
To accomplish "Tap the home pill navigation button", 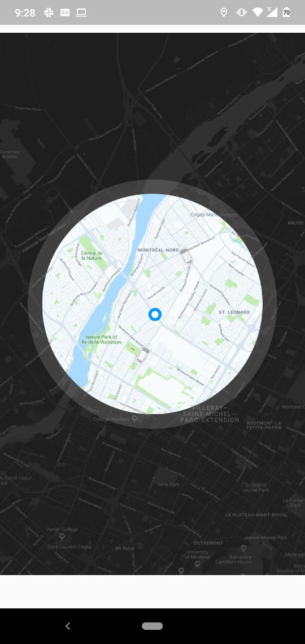I will tap(152, 626).
